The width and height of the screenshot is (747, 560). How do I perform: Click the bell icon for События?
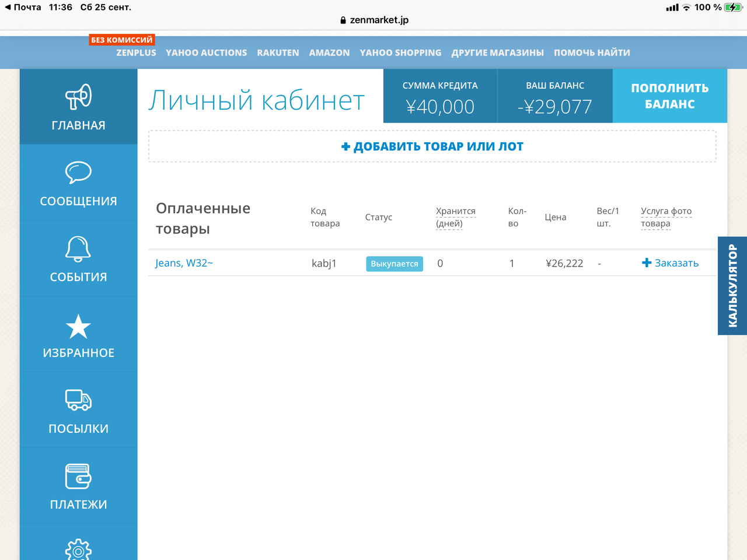click(x=78, y=249)
